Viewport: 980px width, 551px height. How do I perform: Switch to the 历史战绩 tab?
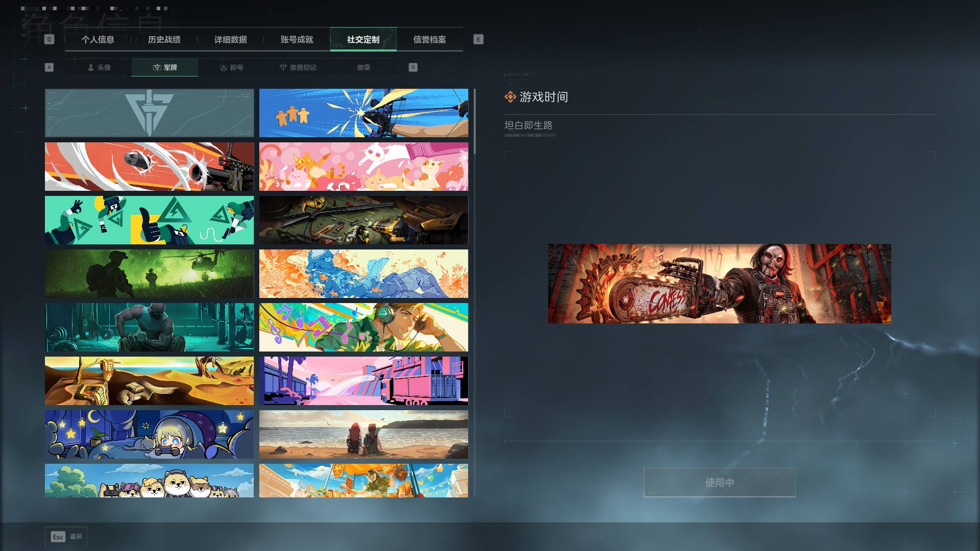point(164,39)
